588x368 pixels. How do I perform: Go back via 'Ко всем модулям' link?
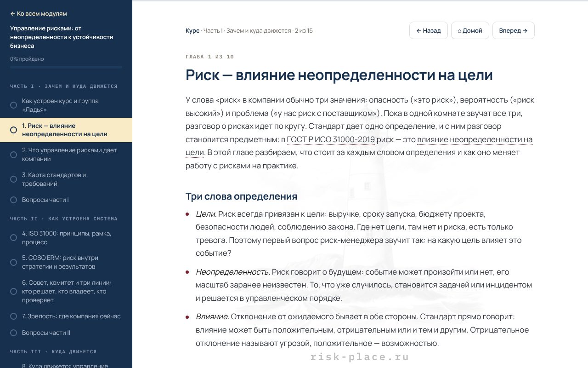(39, 14)
